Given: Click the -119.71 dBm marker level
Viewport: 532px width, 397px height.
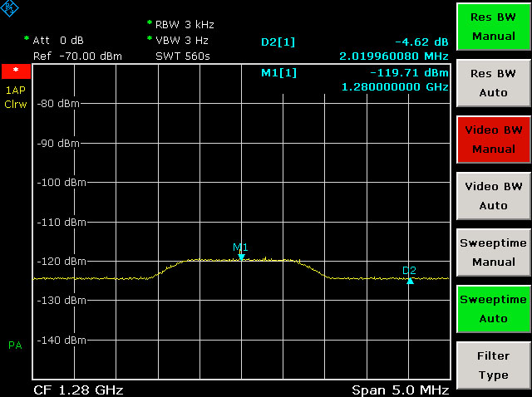Looking at the screenshot, I should point(409,72).
